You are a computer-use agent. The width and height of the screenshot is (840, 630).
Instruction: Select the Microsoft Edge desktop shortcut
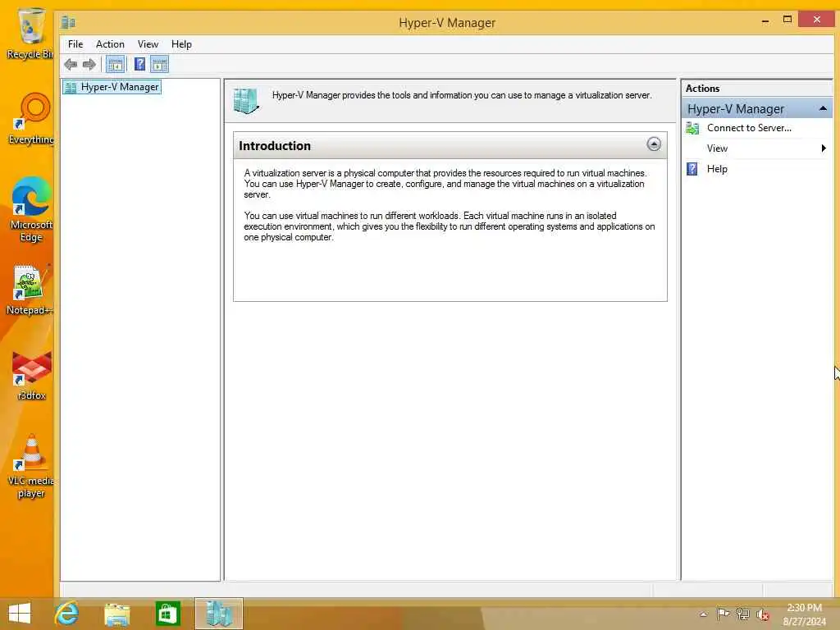point(31,209)
